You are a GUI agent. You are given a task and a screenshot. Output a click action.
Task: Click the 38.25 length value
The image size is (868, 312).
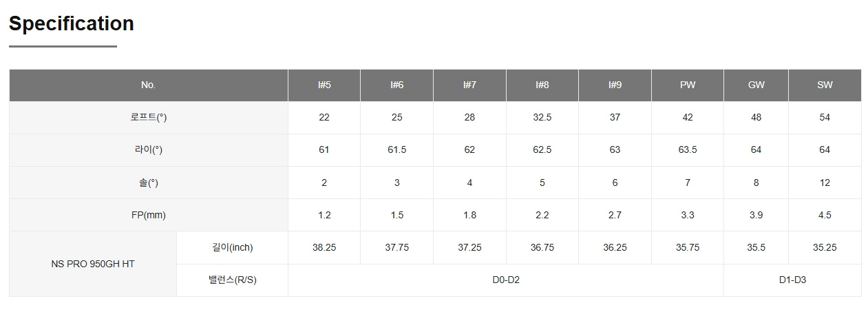click(324, 247)
